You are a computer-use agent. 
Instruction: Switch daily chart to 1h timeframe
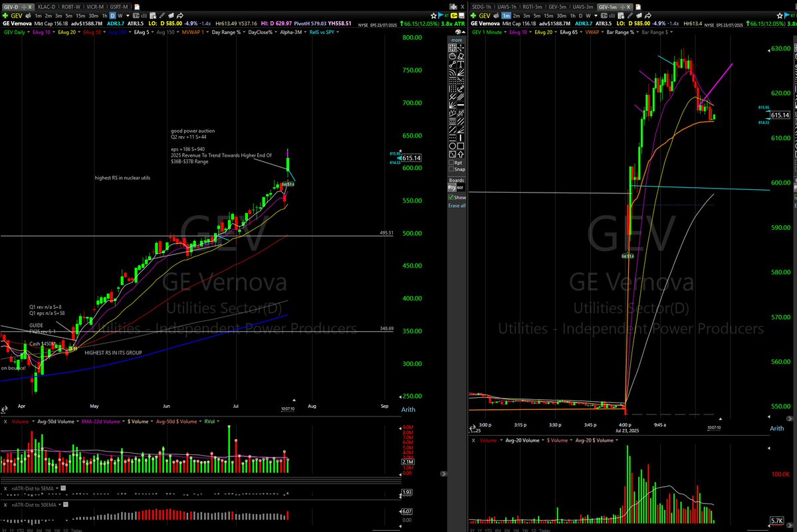point(104,16)
